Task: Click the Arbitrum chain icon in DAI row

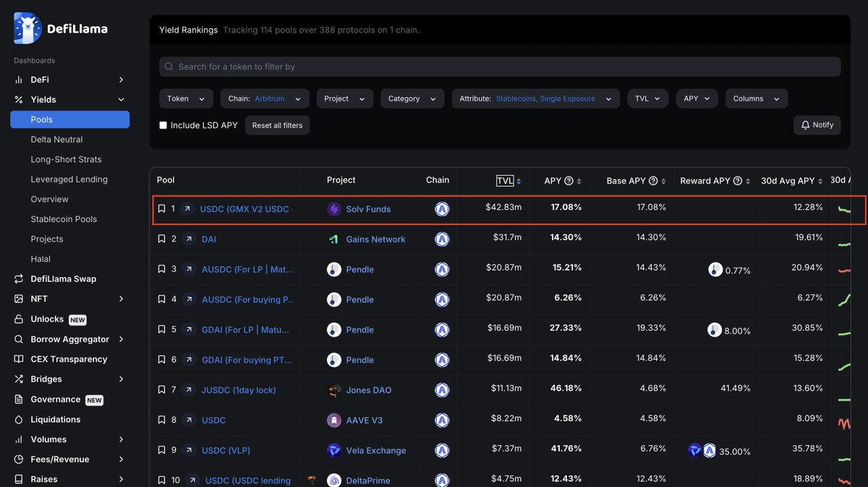Action: [442, 239]
